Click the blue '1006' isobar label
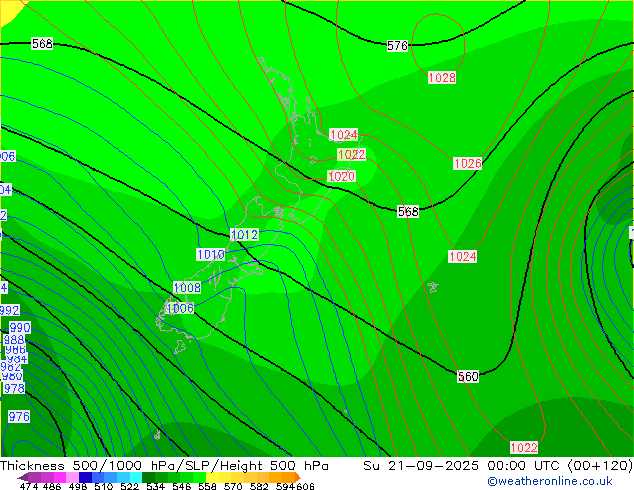This screenshot has width=634, height=490. pyautogui.click(x=180, y=308)
